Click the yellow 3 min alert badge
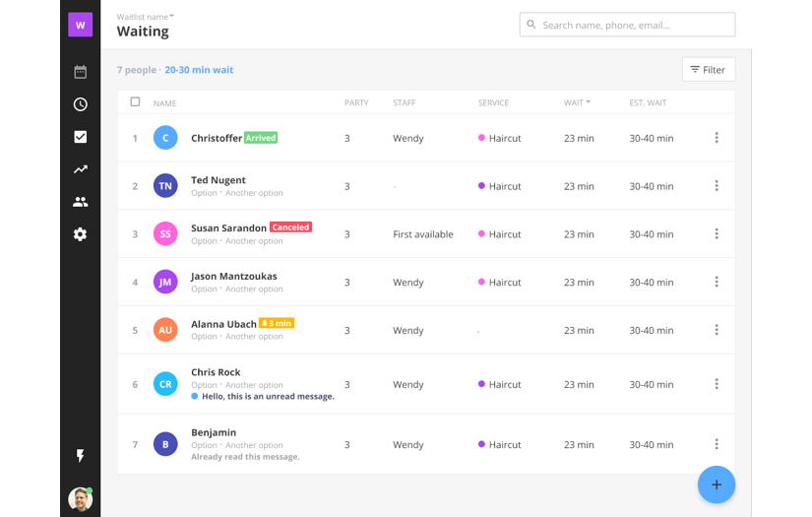Viewport: 812px width, 517px height. tap(277, 323)
